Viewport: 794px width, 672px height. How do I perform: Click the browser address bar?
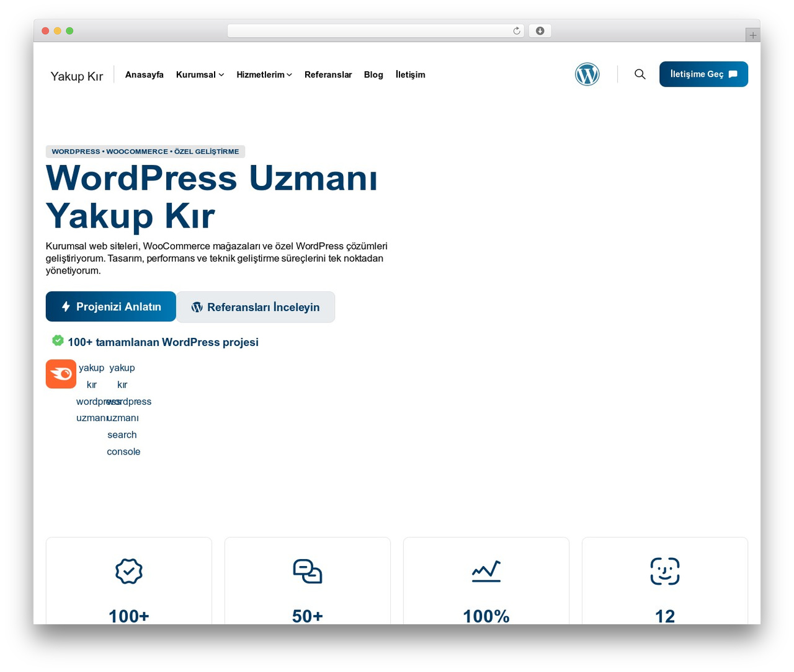pyautogui.click(x=375, y=31)
